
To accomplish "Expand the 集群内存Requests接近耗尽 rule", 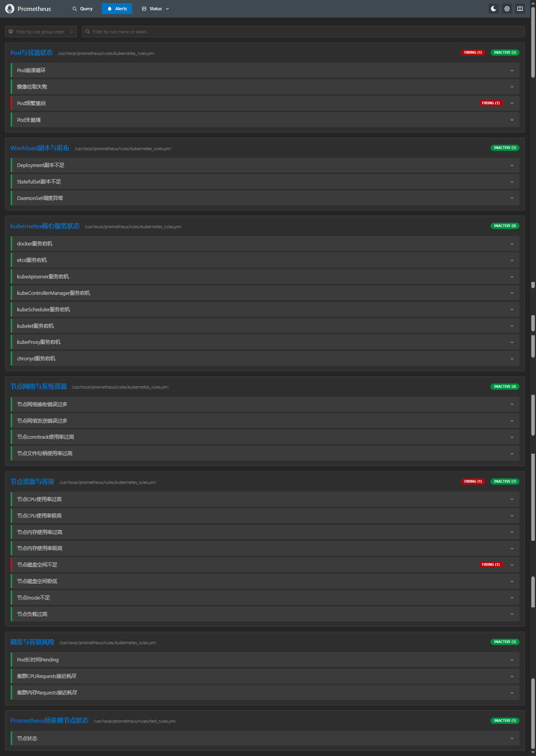I will tap(265, 693).
